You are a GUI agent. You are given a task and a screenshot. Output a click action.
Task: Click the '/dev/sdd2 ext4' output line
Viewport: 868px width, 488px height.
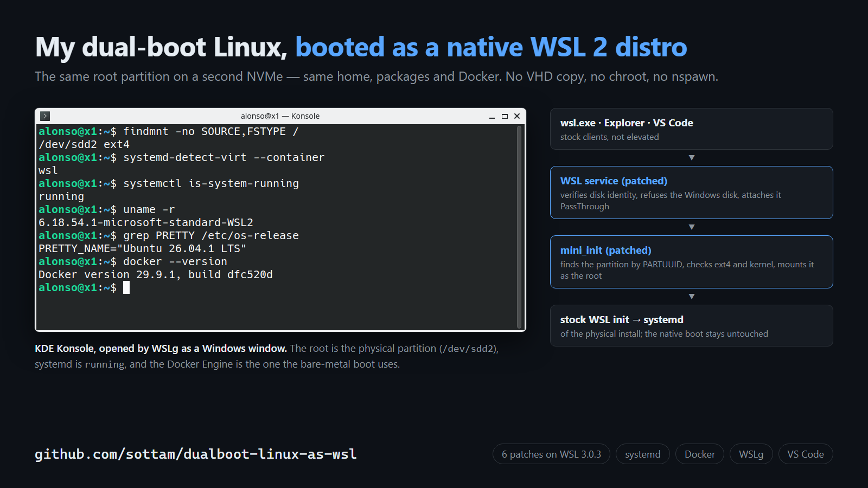click(84, 144)
